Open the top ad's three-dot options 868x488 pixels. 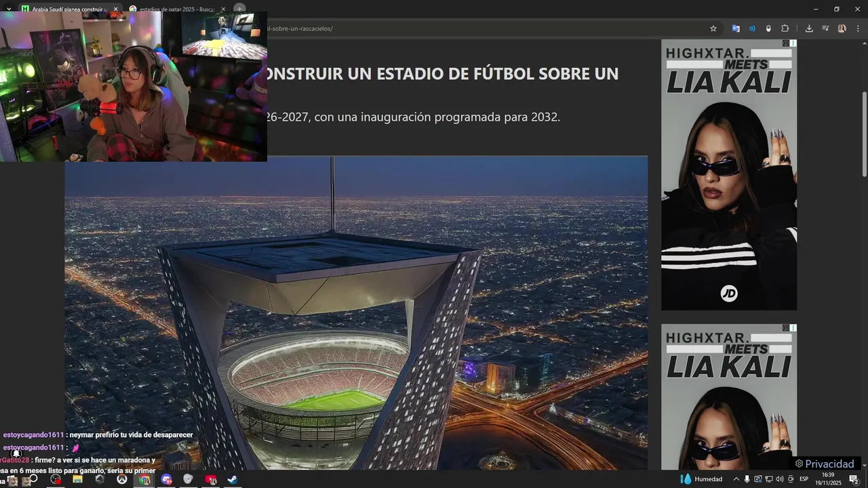793,43
